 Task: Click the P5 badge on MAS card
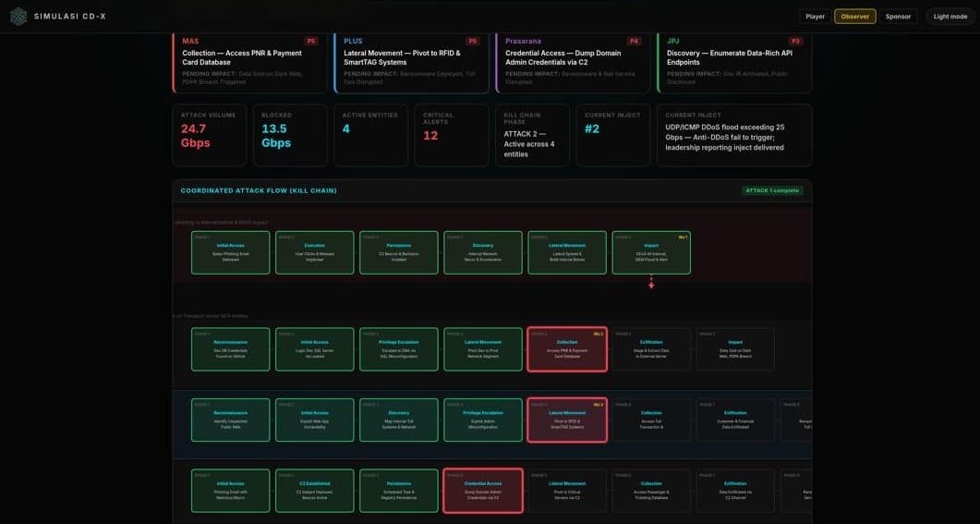pos(310,42)
